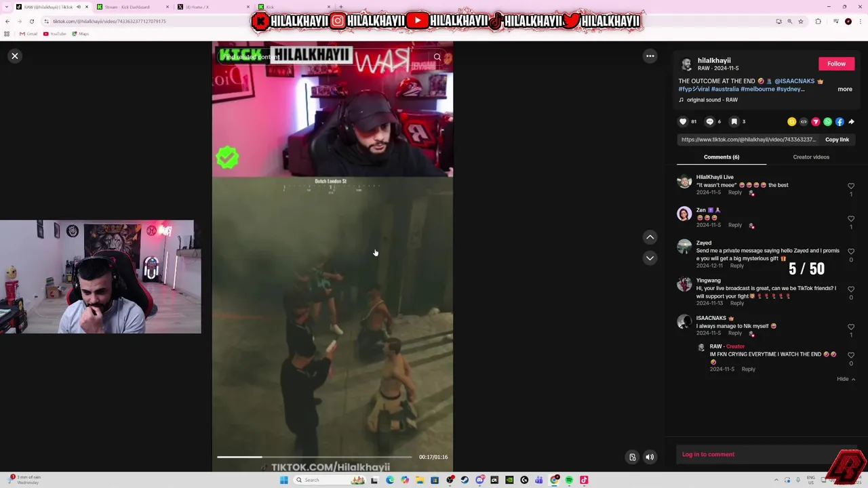Open the YouTube bookmark
Image resolution: width=868 pixels, height=488 pixels.
pyautogui.click(x=55, y=34)
